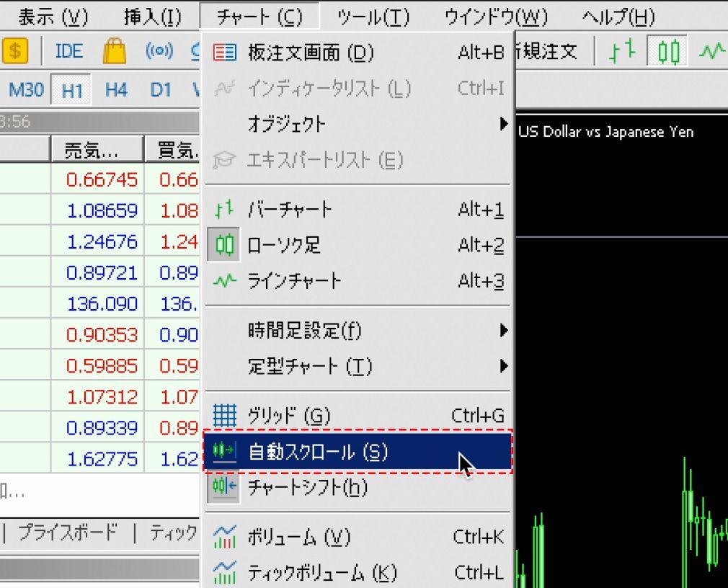728x588 pixels.
Task: Open the 挿入 menu in menu bar
Action: click(152, 17)
